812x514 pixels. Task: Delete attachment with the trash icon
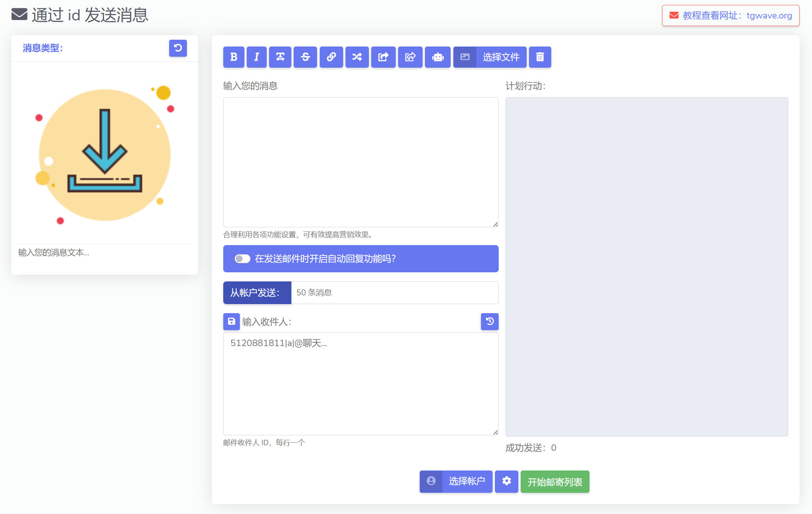point(540,57)
